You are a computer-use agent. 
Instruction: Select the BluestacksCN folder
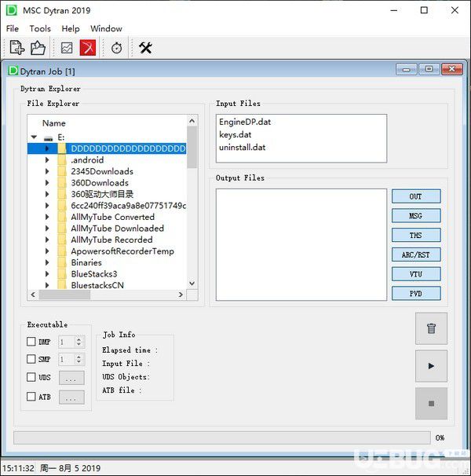tap(97, 285)
